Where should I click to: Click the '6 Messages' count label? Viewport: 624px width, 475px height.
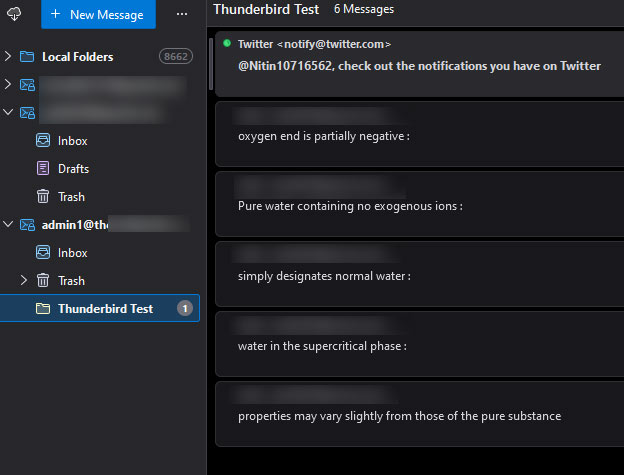364,9
